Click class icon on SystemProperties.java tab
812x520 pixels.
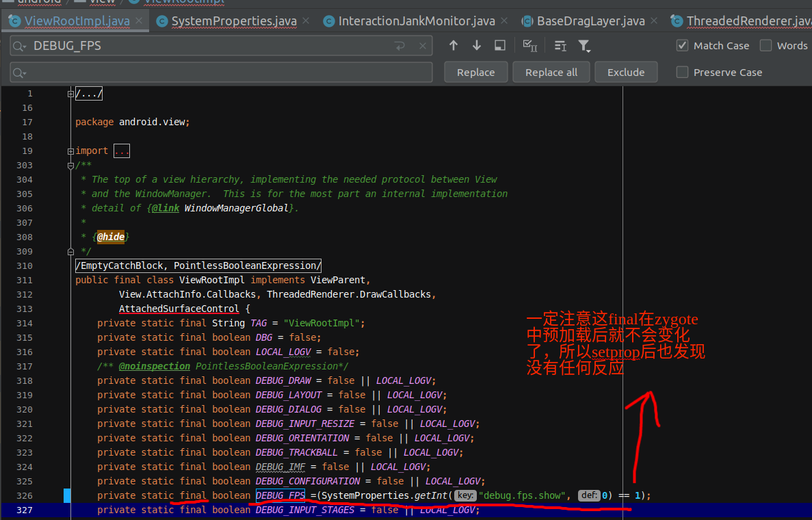(162, 21)
